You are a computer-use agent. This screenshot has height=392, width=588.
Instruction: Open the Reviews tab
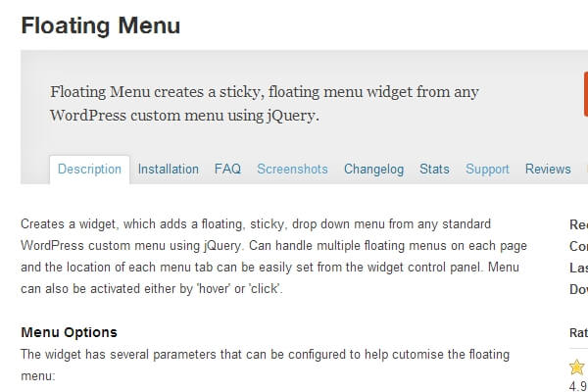coord(548,170)
